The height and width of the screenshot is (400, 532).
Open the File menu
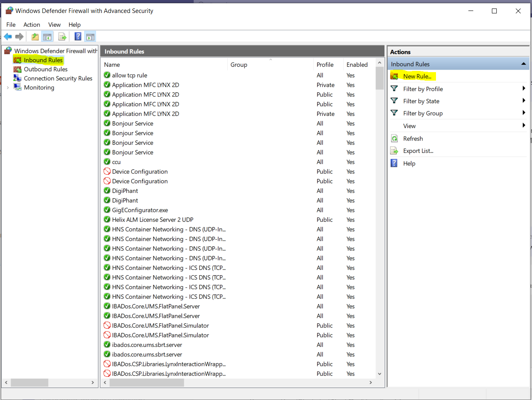tap(11, 25)
